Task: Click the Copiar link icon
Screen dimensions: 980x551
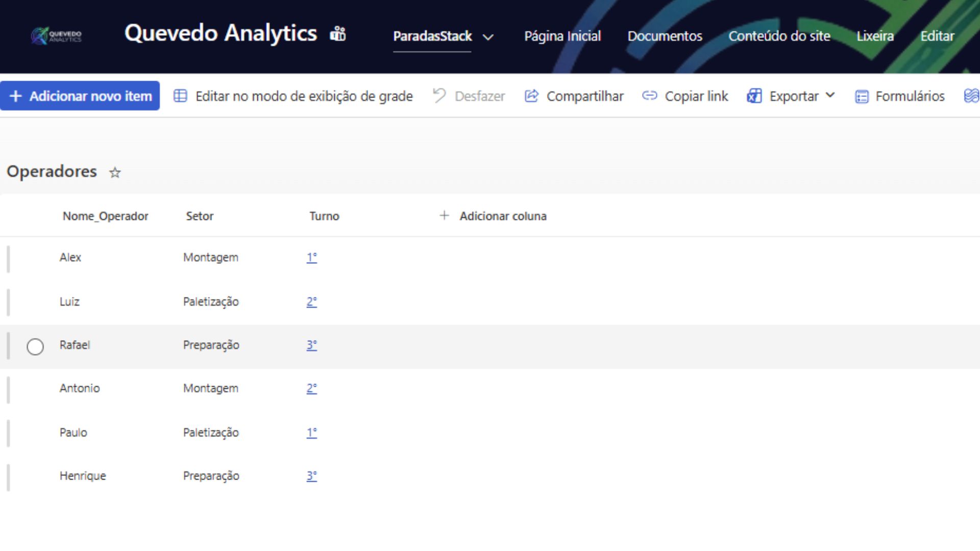Action: pos(650,96)
